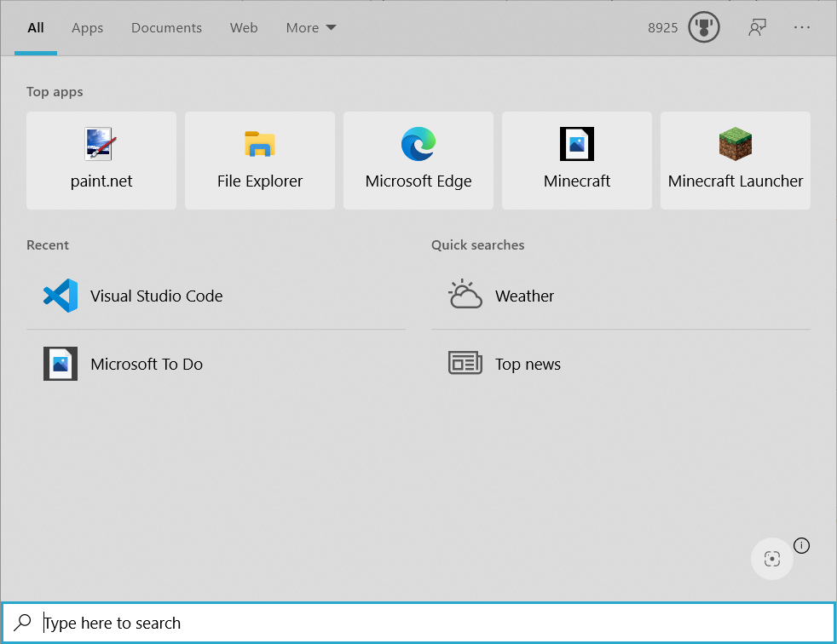Click the Type here to search box
The height and width of the screenshot is (644, 837).
tap(418, 623)
